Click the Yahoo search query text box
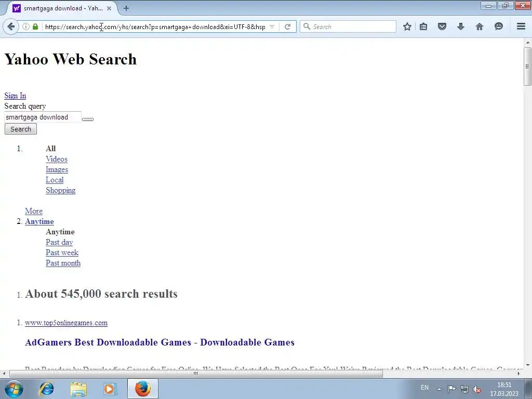The height and width of the screenshot is (399, 532). [x=43, y=117]
